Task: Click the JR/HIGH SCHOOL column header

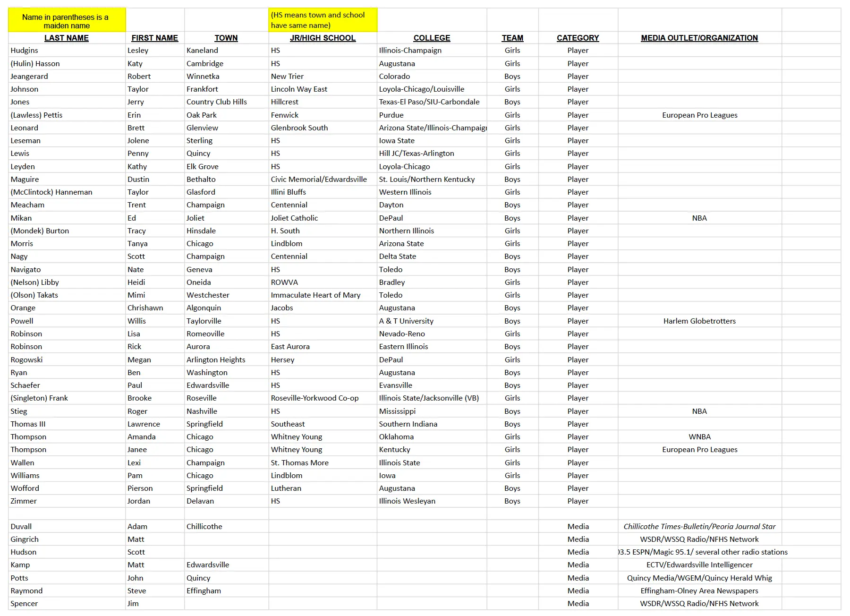Action: click(x=323, y=38)
